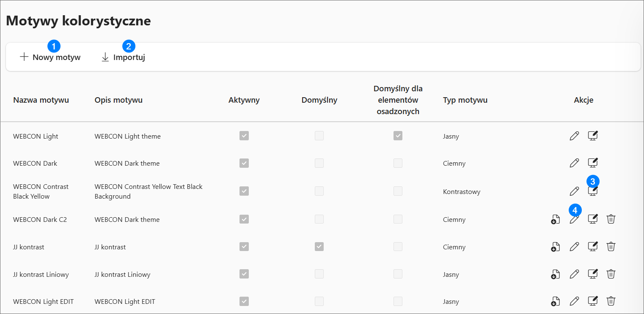644x314 pixels.
Task: Export the WEBCON Dark C2 theme file
Action: coord(555,219)
